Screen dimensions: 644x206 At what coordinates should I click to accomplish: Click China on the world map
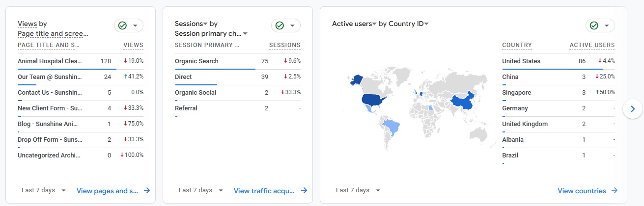tap(463, 102)
